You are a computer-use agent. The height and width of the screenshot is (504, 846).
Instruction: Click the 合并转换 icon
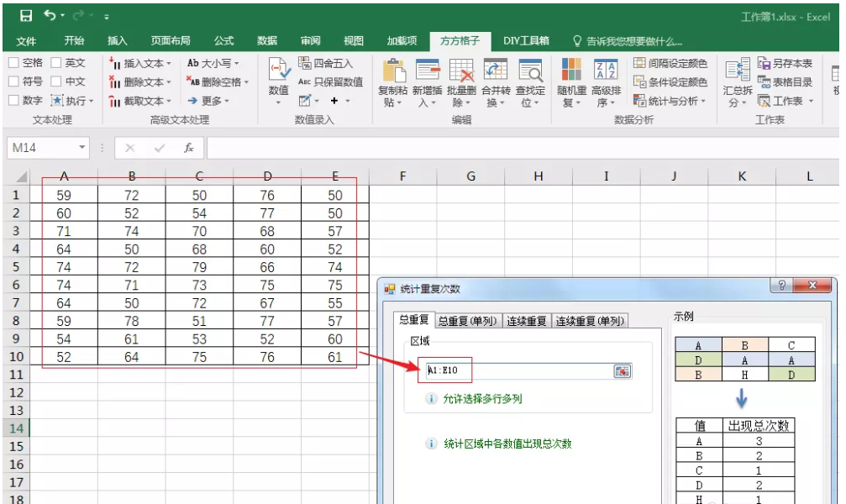pos(496,72)
